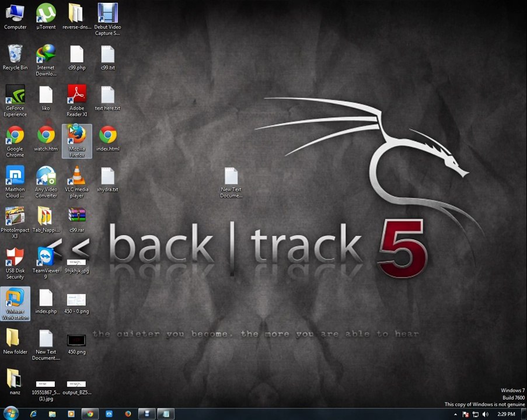The height and width of the screenshot is (420, 527).
Task: Open Windows Explorer from taskbar
Action: click(52, 414)
